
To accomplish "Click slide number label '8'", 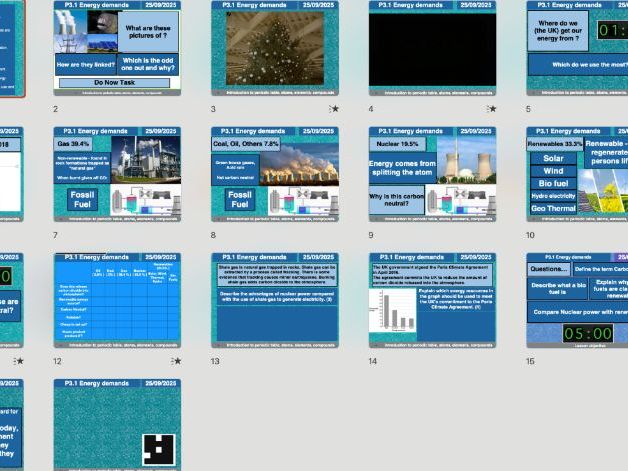I will coord(213,235).
